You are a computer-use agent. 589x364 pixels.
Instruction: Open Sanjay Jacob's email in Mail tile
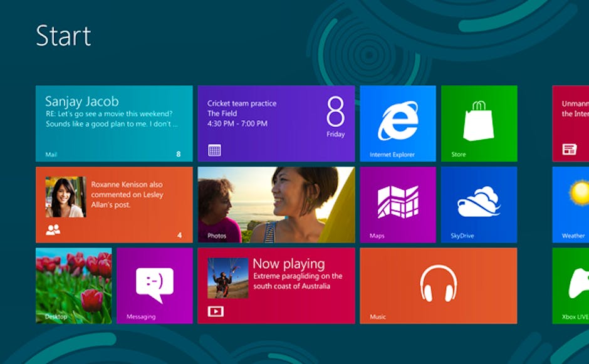[x=113, y=113]
